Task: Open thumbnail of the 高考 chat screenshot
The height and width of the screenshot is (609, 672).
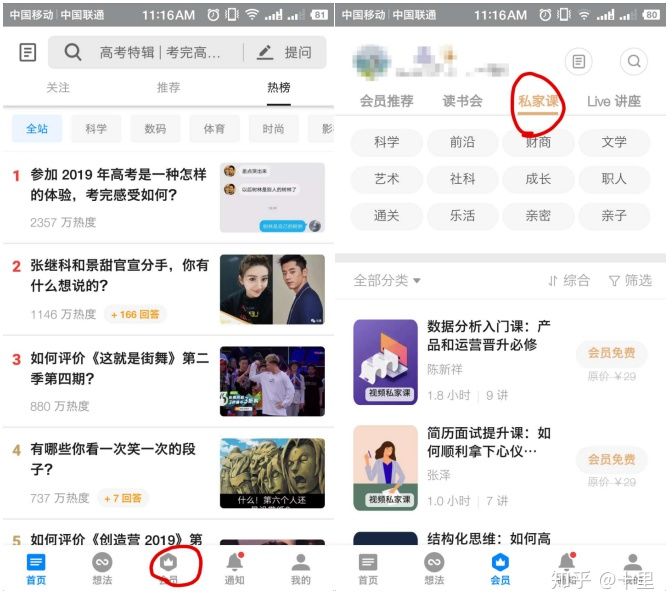Action: click(272, 198)
